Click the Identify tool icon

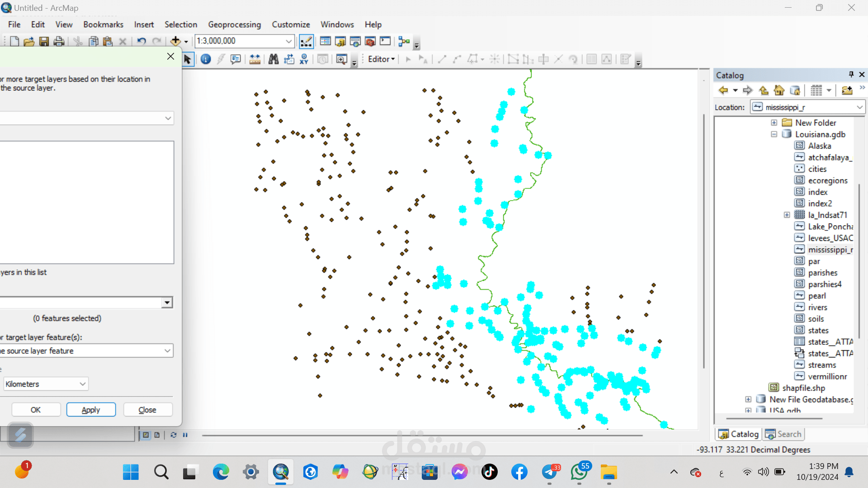click(x=206, y=59)
